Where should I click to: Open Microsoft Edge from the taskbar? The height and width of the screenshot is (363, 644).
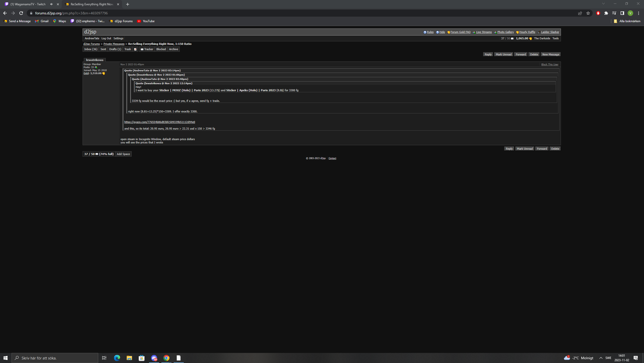(117, 358)
